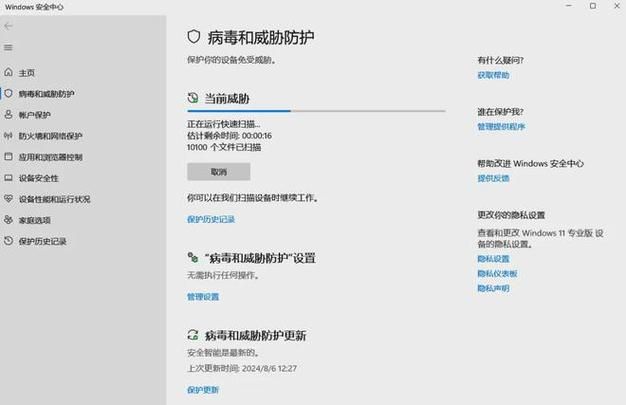Click the Windows 安全中心 window title
Screen dimensions: 626x405
(34, 7)
